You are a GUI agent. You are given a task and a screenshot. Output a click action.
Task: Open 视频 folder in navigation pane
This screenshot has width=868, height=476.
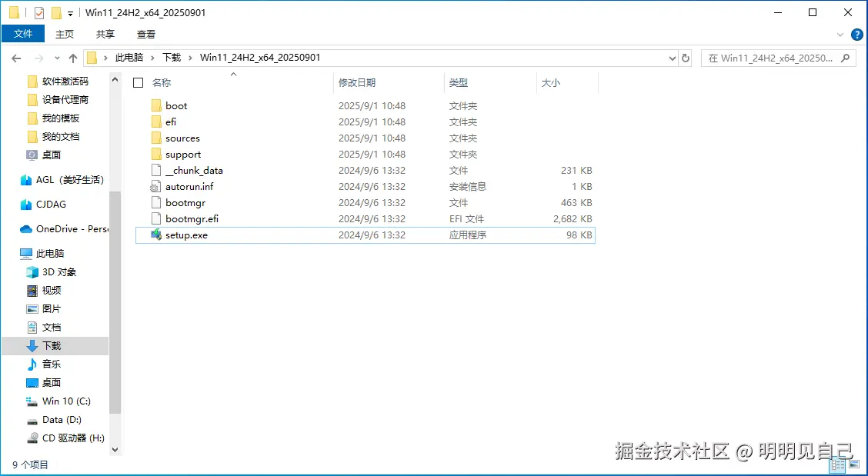pyautogui.click(x=44, y=290)
